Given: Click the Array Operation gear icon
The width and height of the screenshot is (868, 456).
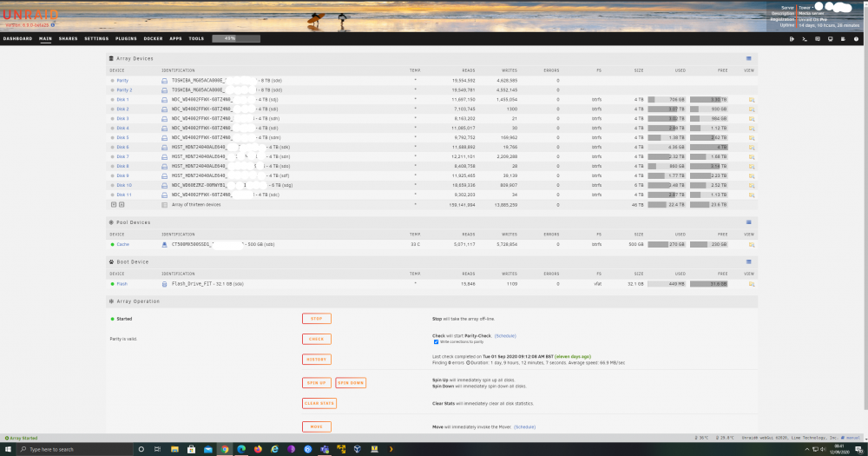Looking at the screenshot, I should [111, 301].
